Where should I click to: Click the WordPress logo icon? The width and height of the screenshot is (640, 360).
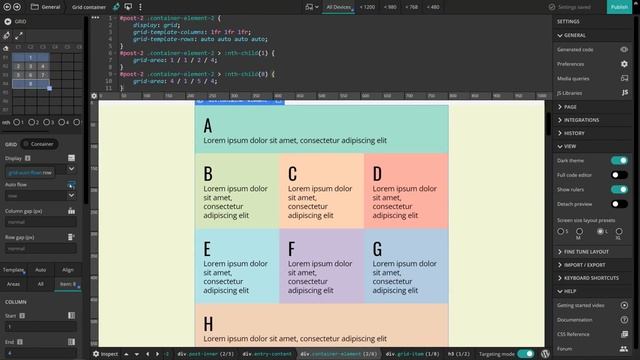pos(545,354)
